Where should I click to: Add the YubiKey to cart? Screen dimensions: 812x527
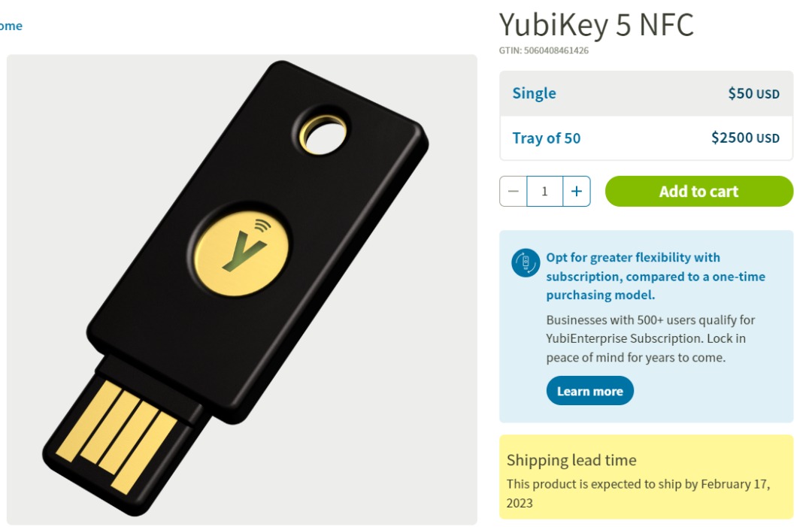(x=698, y=192)
